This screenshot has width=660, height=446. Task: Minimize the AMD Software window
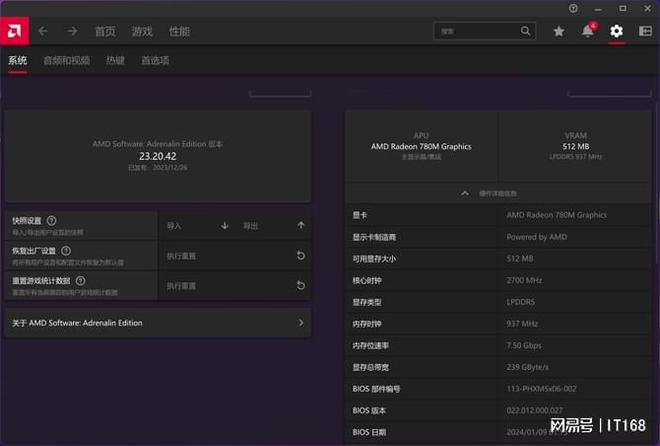pyautogui.click(x=598, y=8)
